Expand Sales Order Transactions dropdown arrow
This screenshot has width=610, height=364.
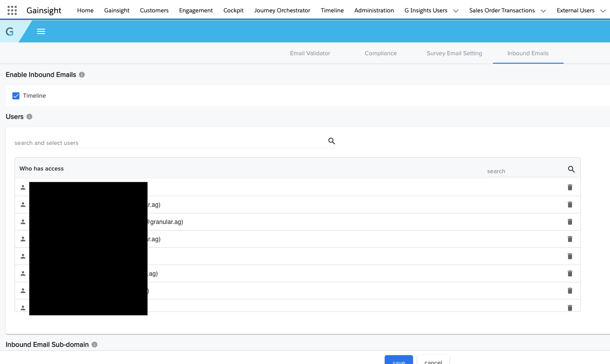[543, 11]
